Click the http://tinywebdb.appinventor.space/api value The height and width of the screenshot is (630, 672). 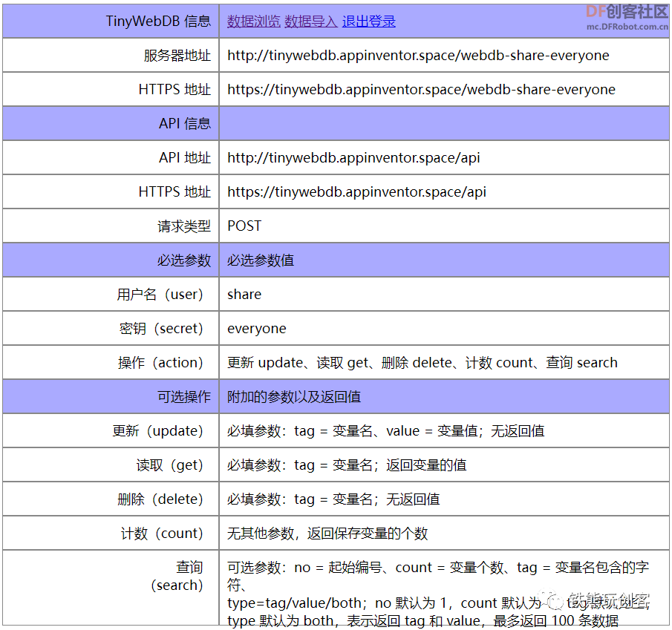(353, 157)
